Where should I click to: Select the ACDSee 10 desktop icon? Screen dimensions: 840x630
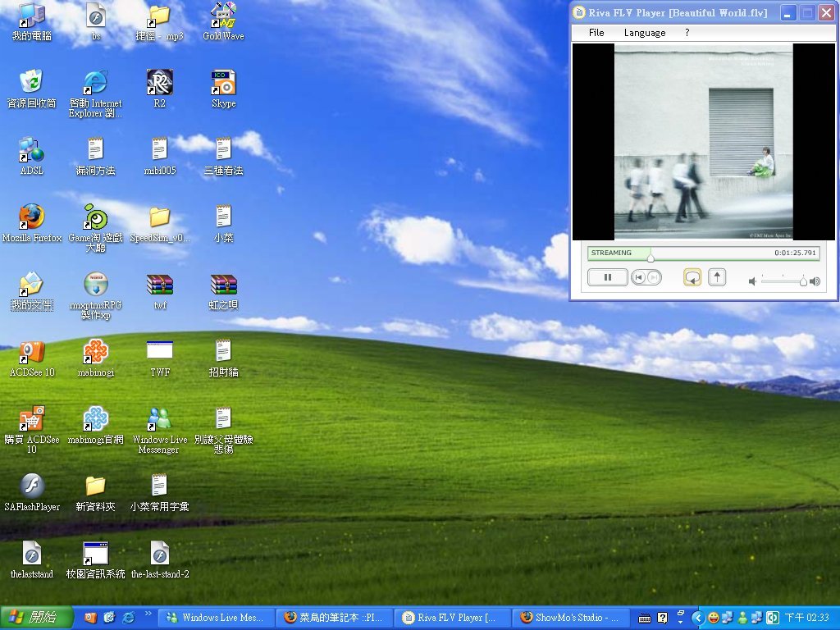pos(32,352)
